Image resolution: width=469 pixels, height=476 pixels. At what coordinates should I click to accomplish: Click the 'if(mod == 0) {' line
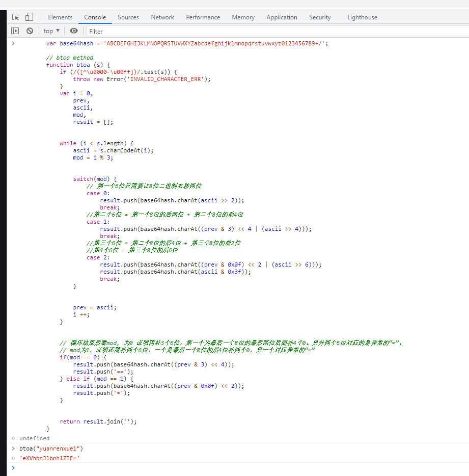point(83,357)
